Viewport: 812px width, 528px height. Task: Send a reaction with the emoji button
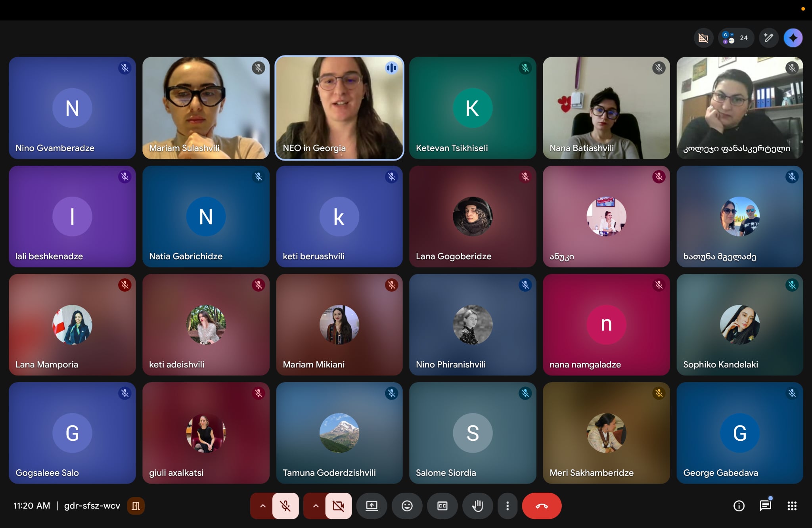point(407,506)
